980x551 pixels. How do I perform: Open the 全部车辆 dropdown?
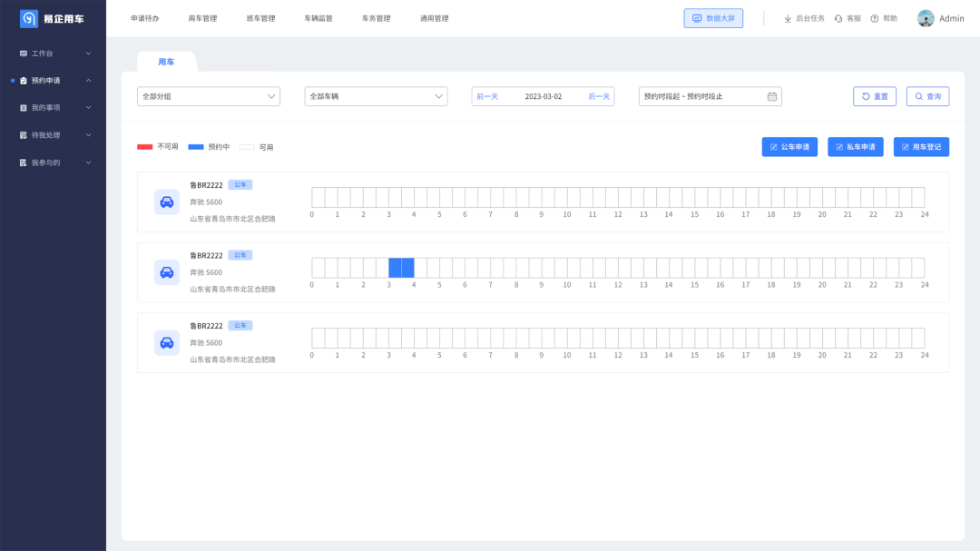pyautogui.click(x=375, y=96)
